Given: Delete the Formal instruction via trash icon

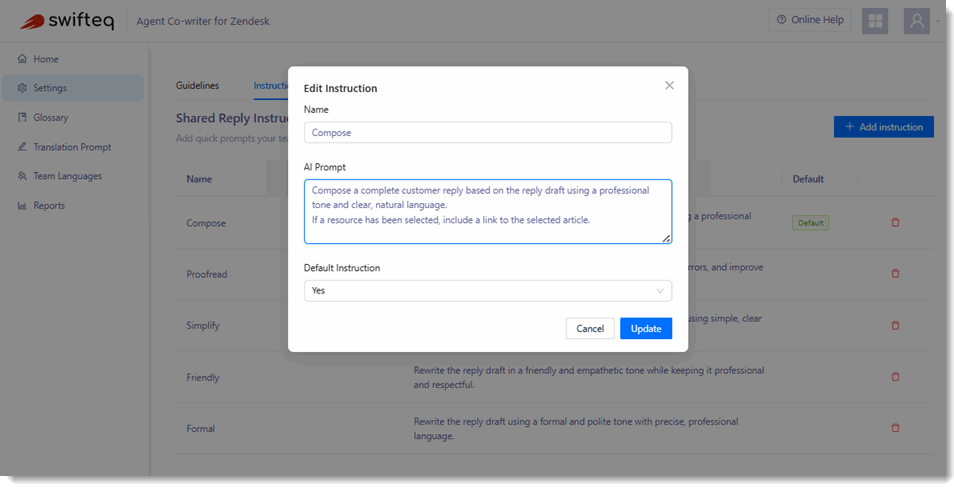Looking at the screenshot, I should [895, 428].
